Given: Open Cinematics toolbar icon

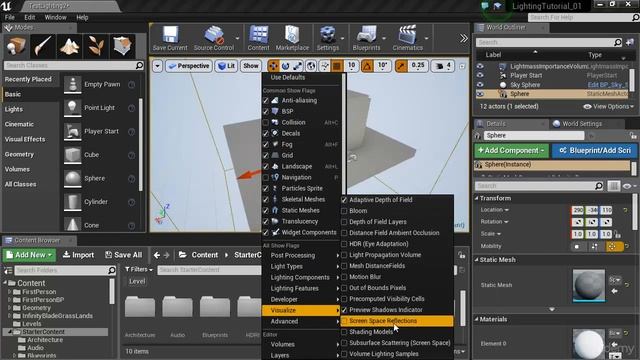Looking at the screenshot, I should [x=407, y=38].
